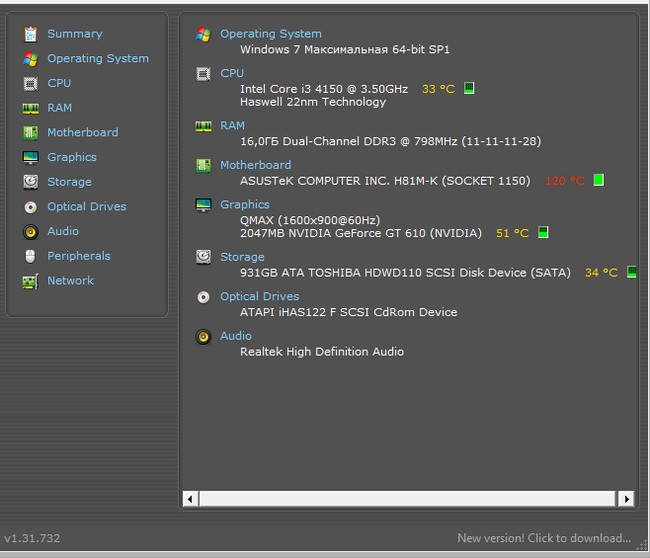The image size is (650, 558).
Task: Click the storage temperature 34 °C value
Action: (x=601, y=273)
